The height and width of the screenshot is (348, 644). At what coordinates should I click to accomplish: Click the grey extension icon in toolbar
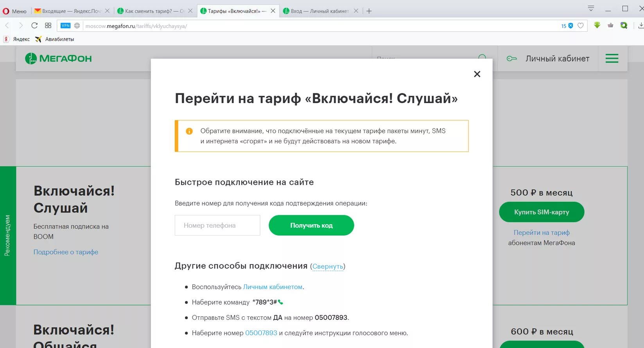pyautogui.click(x=610, y=25)
